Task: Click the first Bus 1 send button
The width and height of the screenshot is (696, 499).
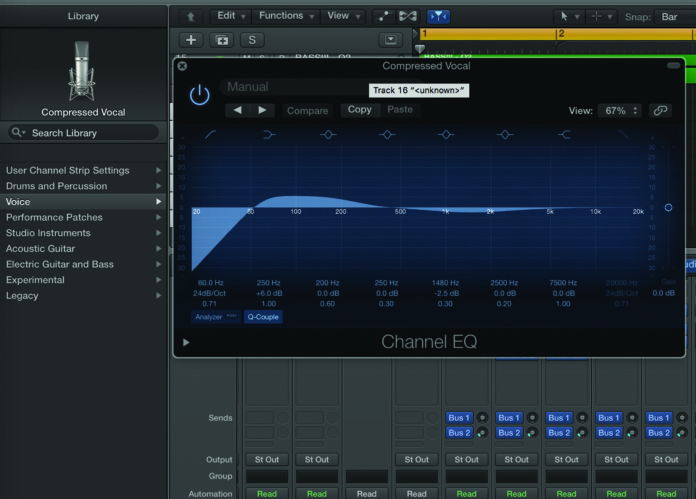Action: click(459, 418)
